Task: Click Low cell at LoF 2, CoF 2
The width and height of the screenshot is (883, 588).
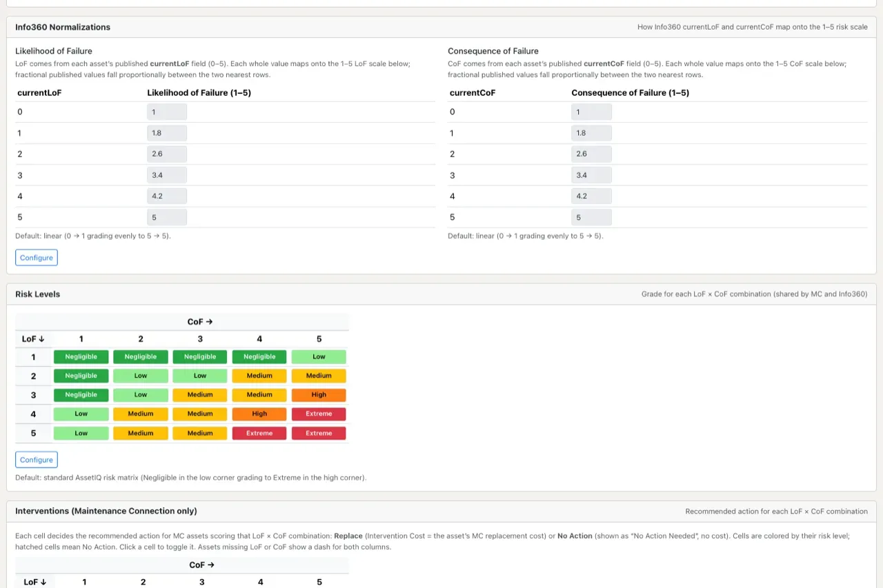Action: coord(141,376)
